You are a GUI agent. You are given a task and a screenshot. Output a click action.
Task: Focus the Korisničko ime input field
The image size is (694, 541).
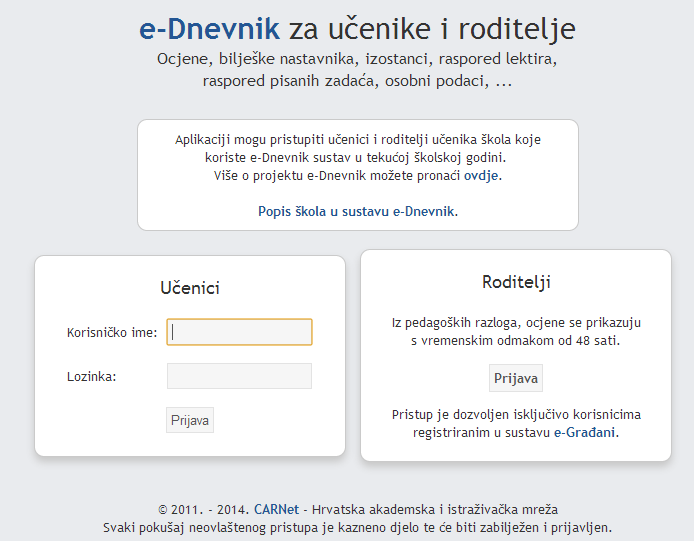coord(239,332)
